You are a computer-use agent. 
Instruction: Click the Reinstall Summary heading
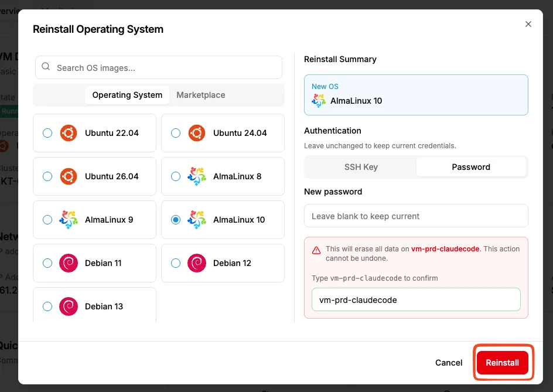click(340, 59)
